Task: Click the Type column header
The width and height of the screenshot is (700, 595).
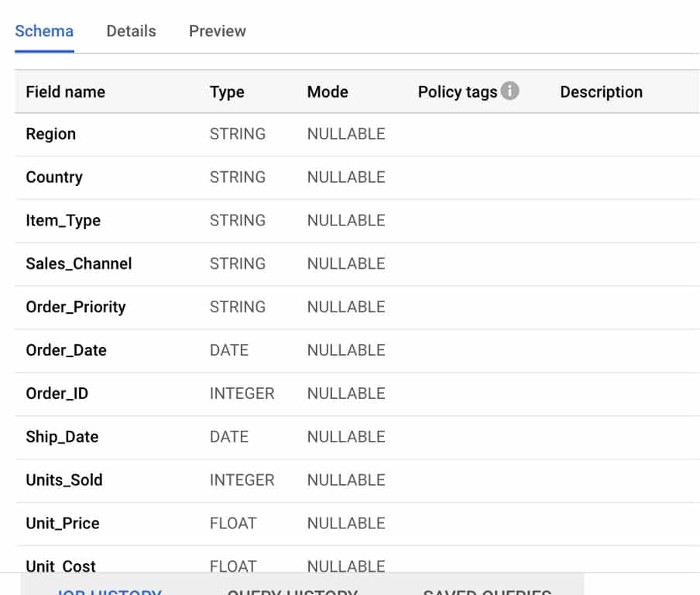Action: [225, 91]
